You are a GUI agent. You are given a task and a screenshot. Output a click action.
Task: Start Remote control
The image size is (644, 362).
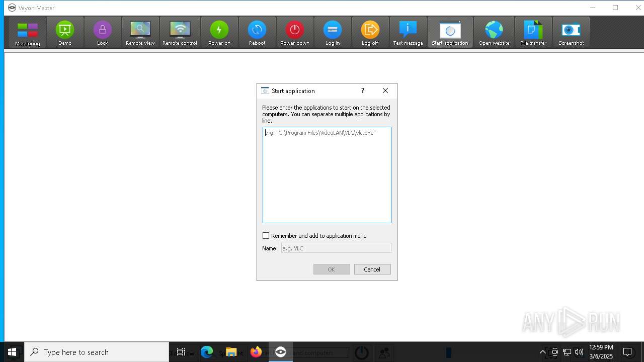click(x=180, y=33)
